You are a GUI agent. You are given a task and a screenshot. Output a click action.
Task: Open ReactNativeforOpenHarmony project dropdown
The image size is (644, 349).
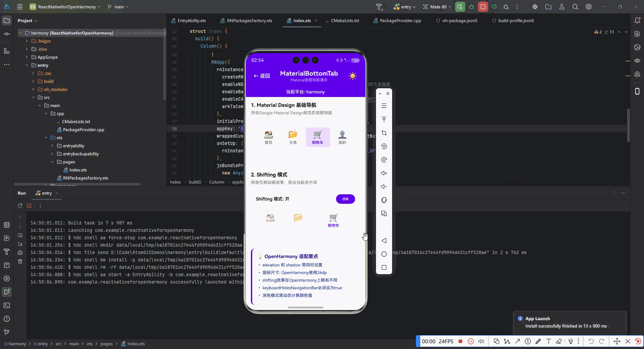[65, 7]
